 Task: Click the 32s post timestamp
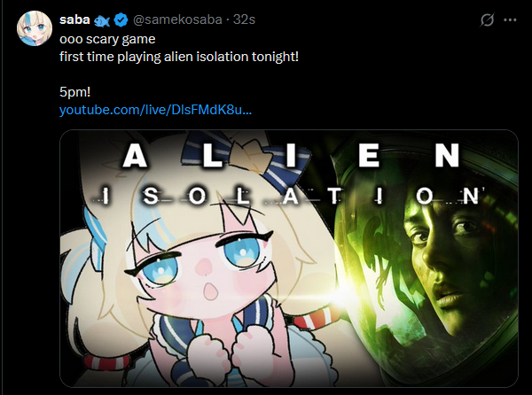[244, 19]
